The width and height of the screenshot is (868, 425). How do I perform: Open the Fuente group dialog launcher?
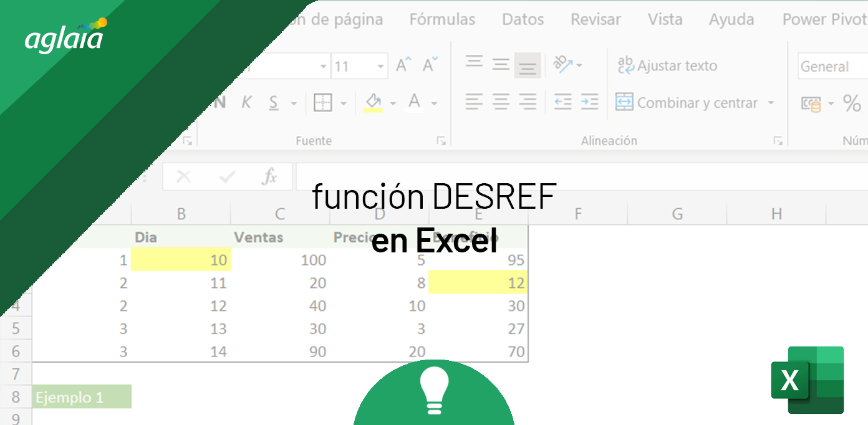click(441, 141)
